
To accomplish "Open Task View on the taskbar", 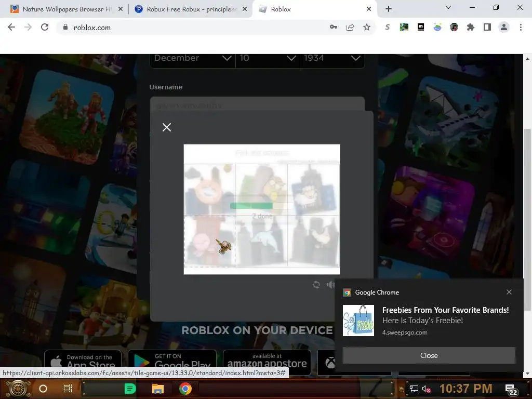I will click(68, 389).
